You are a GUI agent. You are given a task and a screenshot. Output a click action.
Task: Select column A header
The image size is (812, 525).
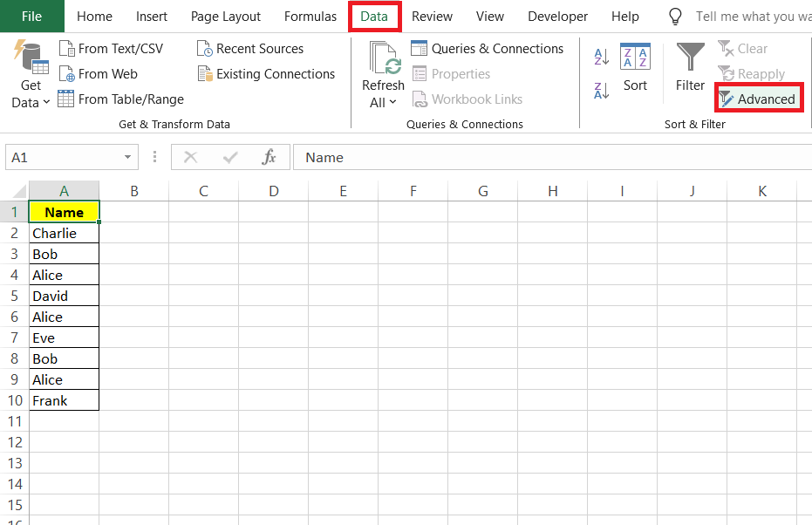pos(64,191)
